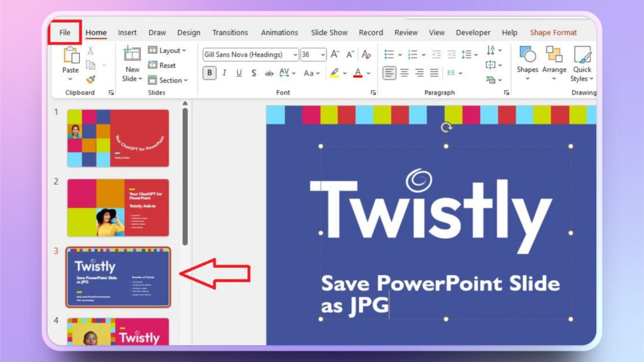Click the Increase Font Size icon
644x362 pixels.
(x=335, y=55)
